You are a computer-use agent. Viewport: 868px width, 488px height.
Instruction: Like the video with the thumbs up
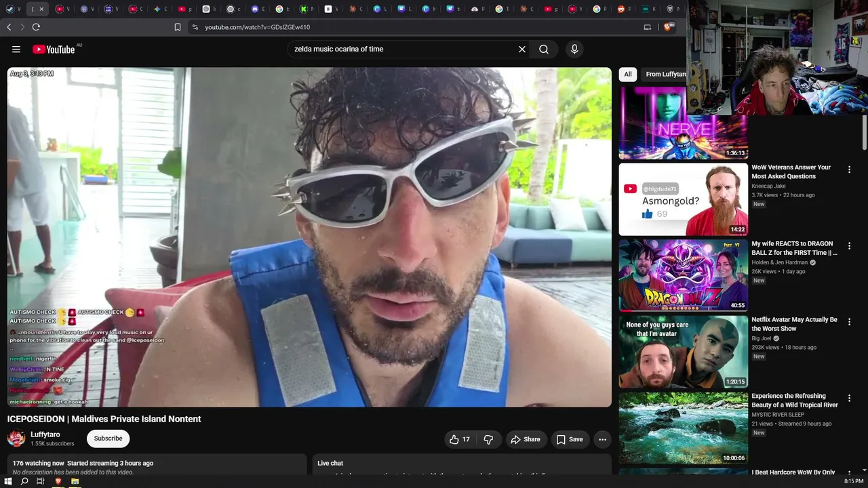[x=460, y=439]
